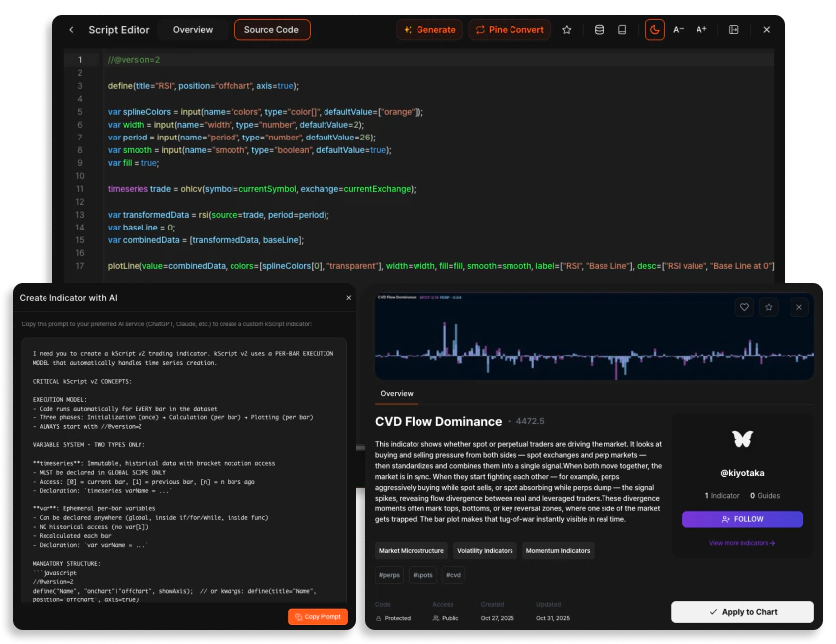The width and height of the screenshot is (836, 644).
Task: Click the Created date Oct 27, 2025
Action: click(497, 618)
